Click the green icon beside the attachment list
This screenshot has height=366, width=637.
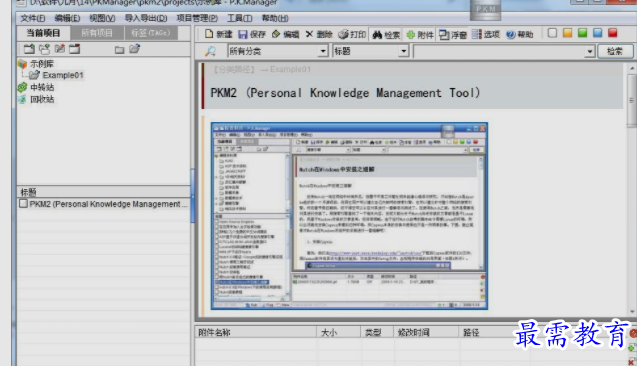click(x=632, y=348)
